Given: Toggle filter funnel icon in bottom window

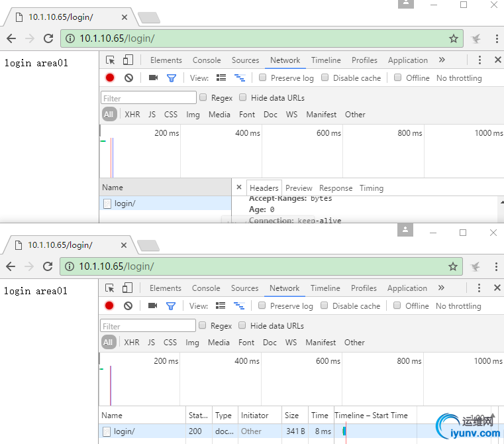Looking at the screenshot, I should click(x=171, y=305).
